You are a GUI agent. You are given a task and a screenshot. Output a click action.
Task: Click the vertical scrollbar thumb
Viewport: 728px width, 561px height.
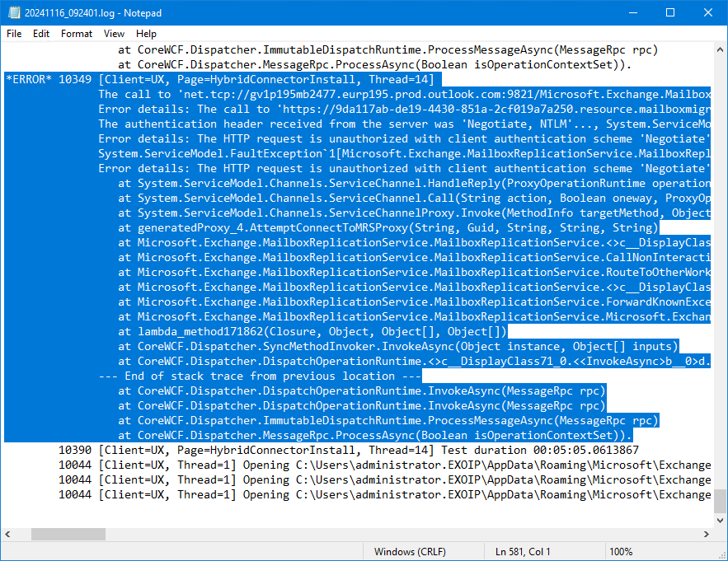[720, 502]
